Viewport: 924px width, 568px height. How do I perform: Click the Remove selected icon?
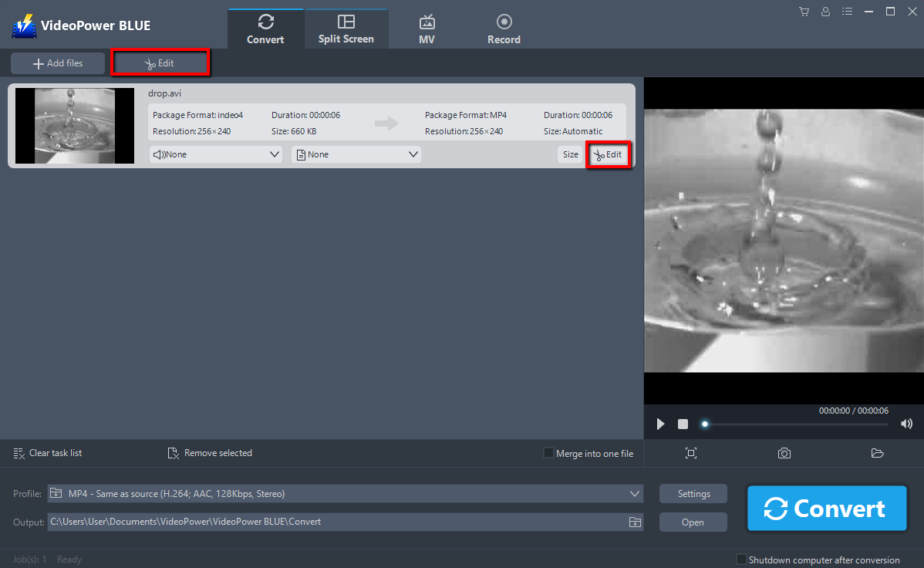tap(173, 453)
